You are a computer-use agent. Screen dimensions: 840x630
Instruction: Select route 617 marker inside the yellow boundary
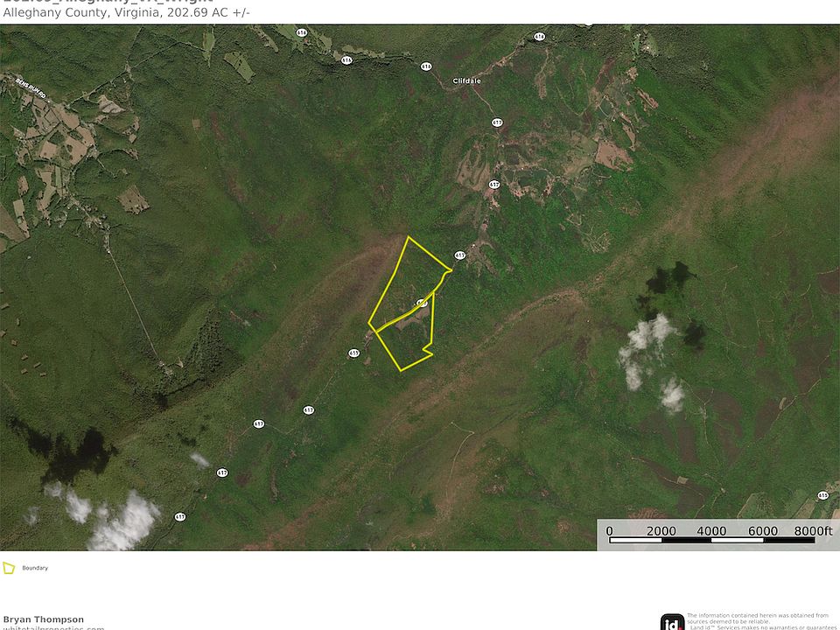[x=422, y=303]
